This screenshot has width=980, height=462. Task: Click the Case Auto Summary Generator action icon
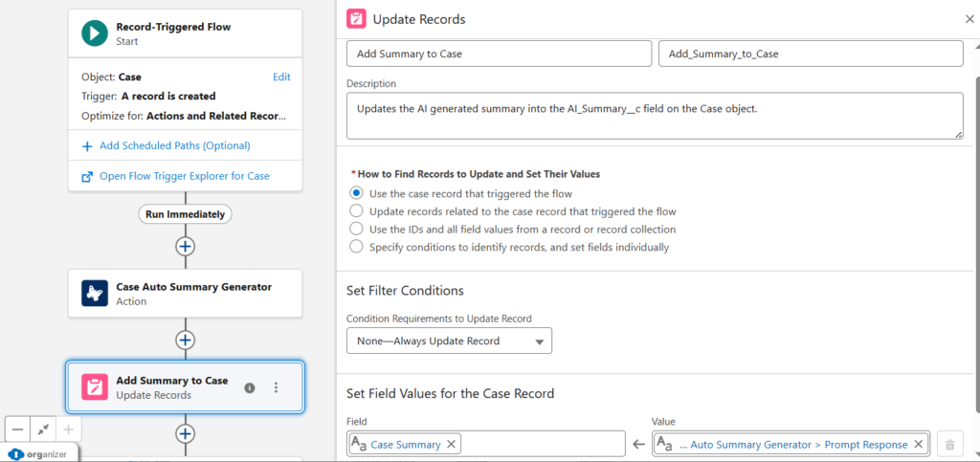tap(95, 294)
